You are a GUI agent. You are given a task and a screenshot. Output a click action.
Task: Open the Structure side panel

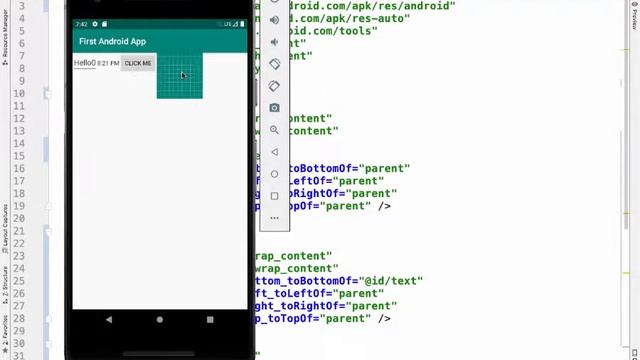click(x=5, y=285)
